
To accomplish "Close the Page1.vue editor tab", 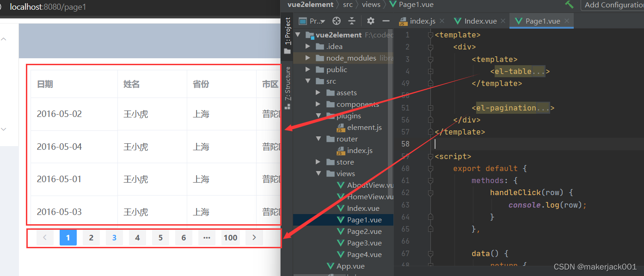I will (x=567, y=21).
